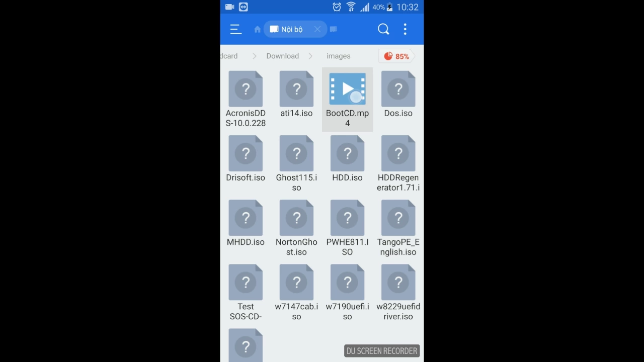
Task: Go to sdcard breadcrumb segment
Action: pyautogui.click(x=229, y=56)
